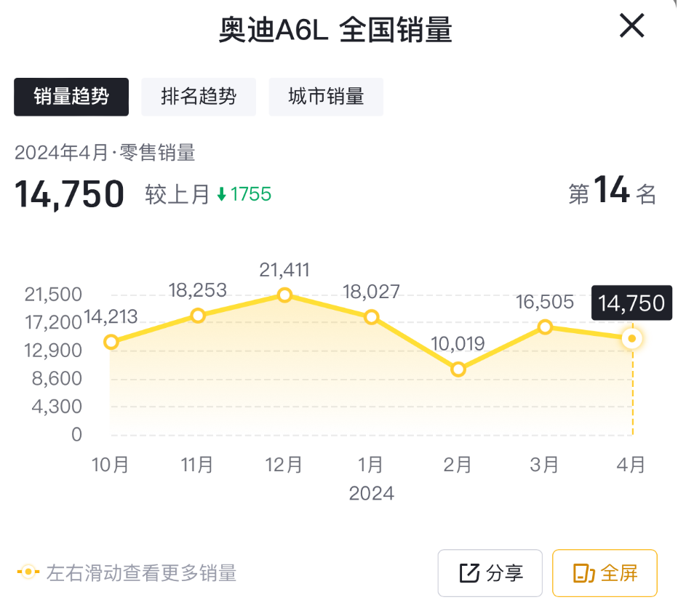Click the March 16,505 data point
The width and height of the screenshot is (678, 616).
click(546, 327)
